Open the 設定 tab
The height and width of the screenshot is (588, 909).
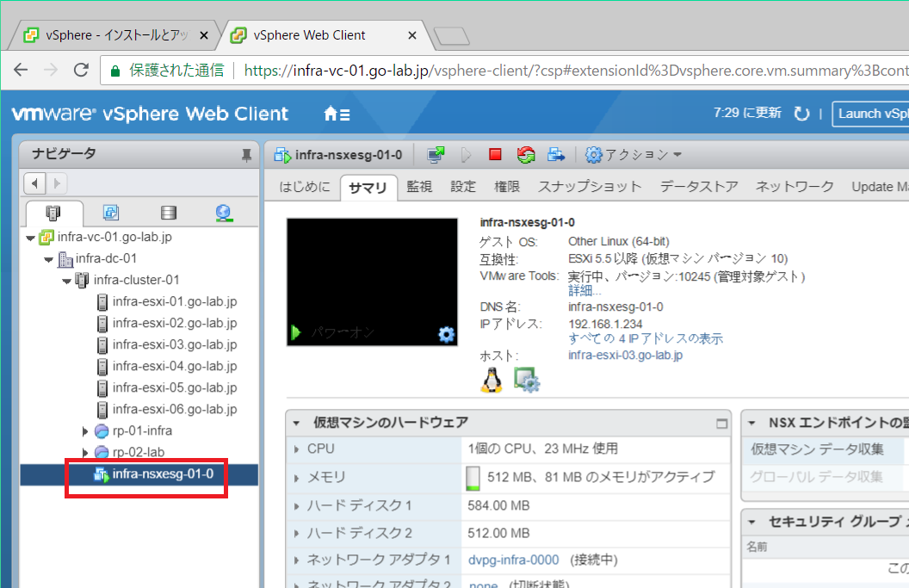point(463,187)
